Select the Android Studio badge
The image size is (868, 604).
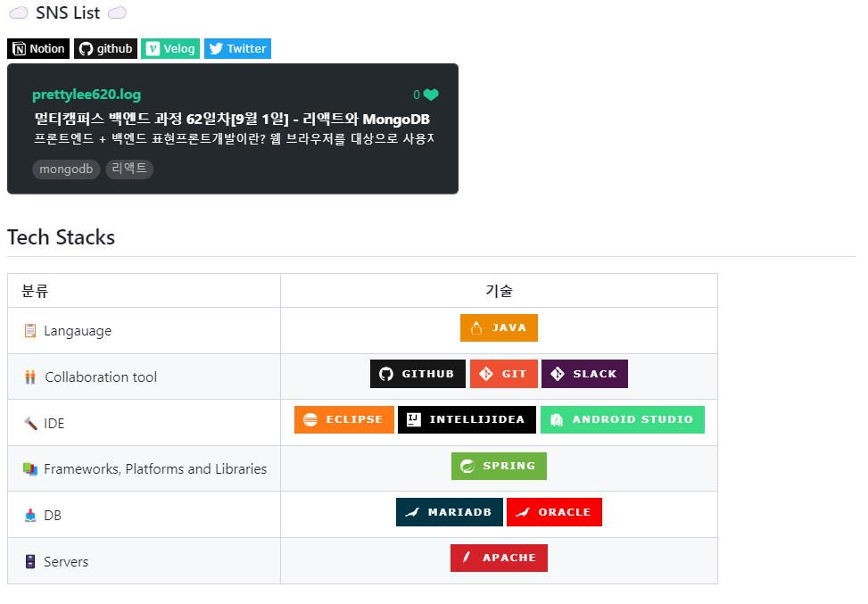pyautogui.click(x=622, y=420)
